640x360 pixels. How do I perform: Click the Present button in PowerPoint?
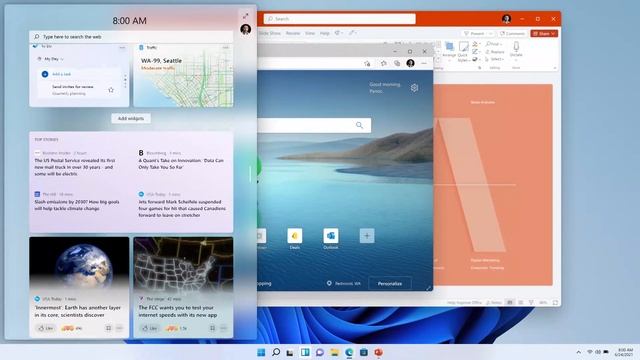pyautogui.click(x=474, y=33)
